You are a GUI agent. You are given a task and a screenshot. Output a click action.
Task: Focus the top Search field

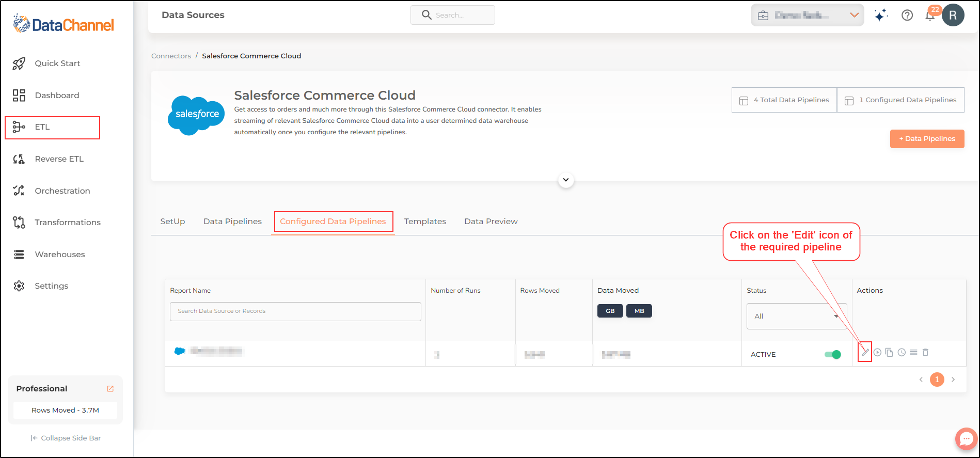453,15
